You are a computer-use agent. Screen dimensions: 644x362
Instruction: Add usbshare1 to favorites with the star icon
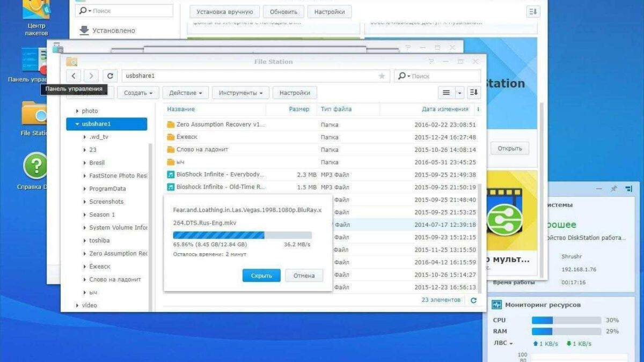pyautogui.click(x=382, y=76)
